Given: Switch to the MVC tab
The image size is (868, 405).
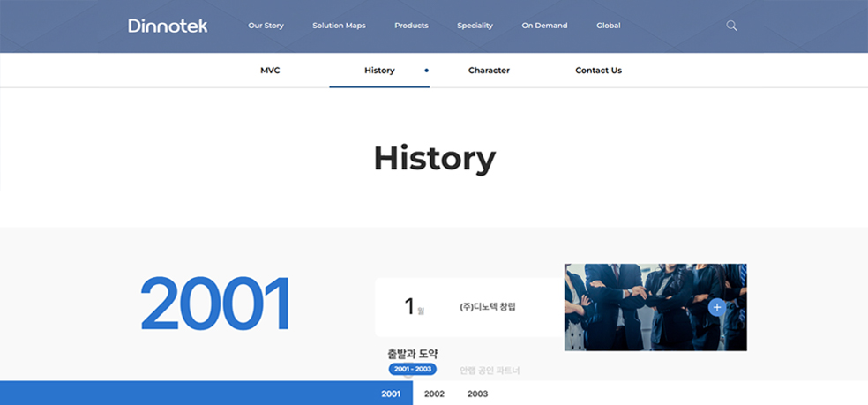Looking at the screenshot, I should [270, 71].
